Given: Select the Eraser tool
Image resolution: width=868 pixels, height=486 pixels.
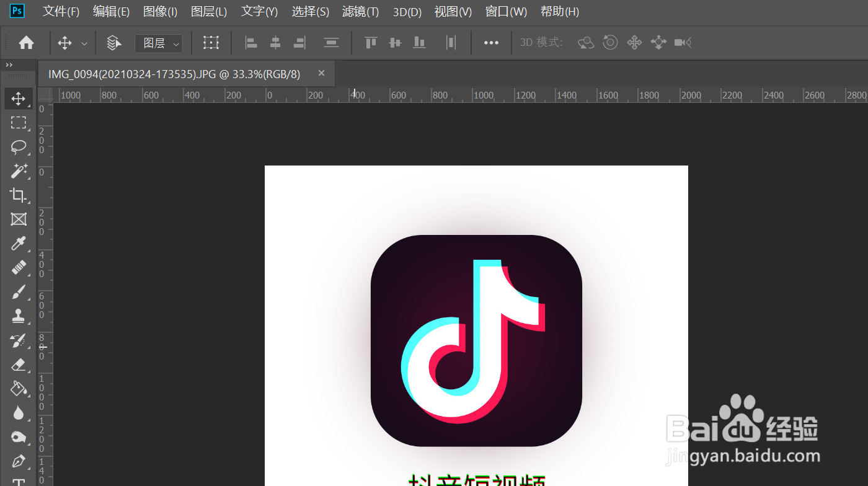Looking at the screenshot, I should point(19,365).
